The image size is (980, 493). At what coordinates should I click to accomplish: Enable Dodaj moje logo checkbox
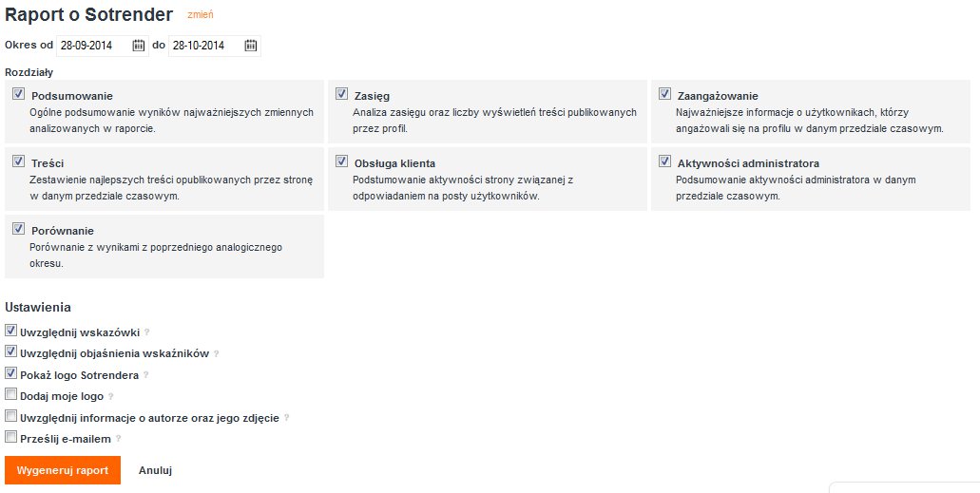click(x=10, y=394)
